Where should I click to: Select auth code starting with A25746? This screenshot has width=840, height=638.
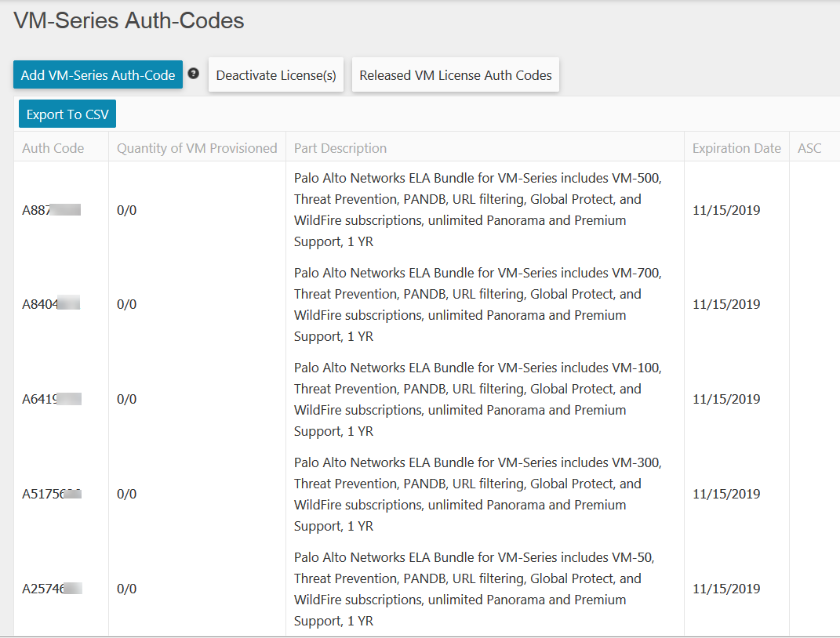click(52, 589)
